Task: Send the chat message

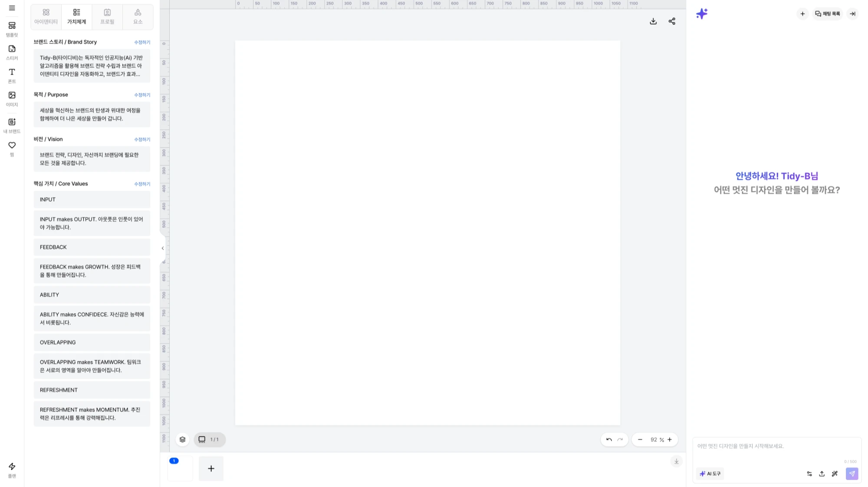Action: tap(852, 474)
